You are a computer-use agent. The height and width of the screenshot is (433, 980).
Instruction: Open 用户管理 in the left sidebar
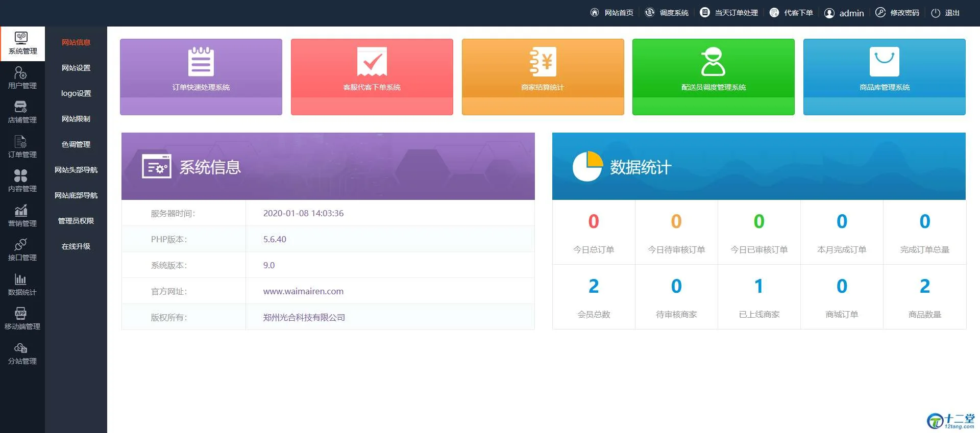22,78
